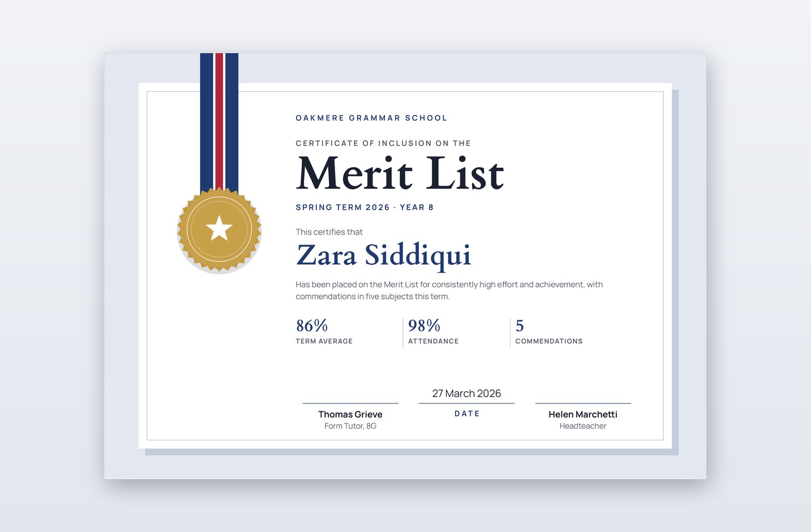Select the 'COMMENDATIONS' label
811x532 pixels.
pos(549,341)
